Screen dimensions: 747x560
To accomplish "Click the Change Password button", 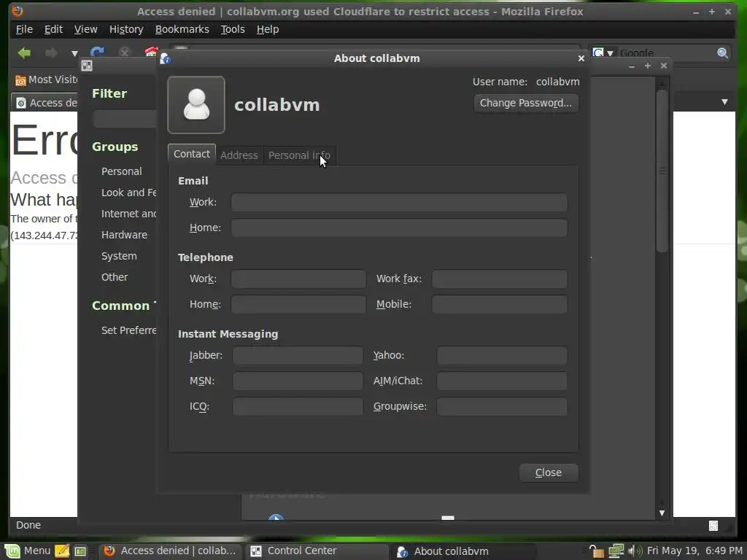I will click(x=526, y=103).
